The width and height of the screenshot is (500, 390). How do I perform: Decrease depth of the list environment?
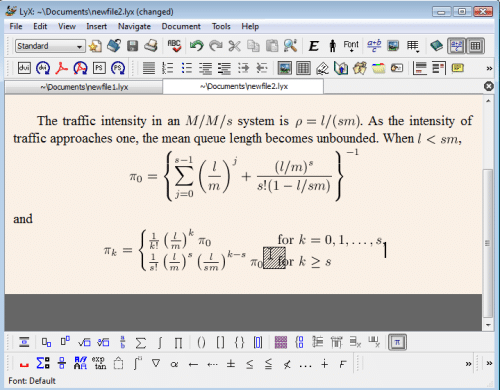[262, 68]
